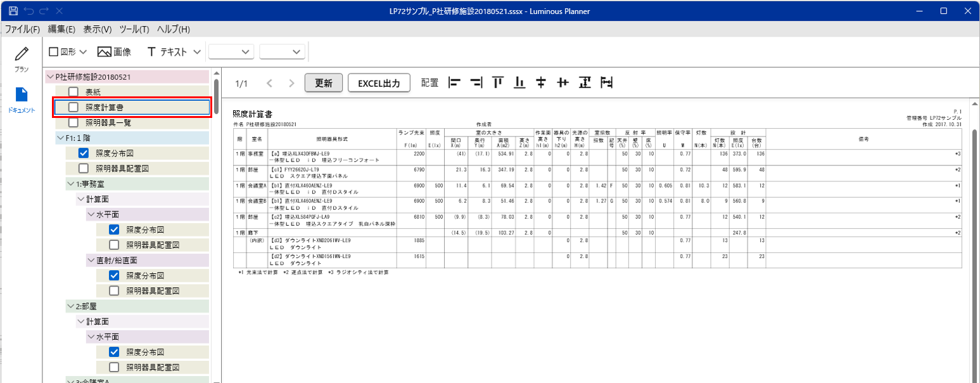
Task: Align objects to the bottom edge
Action: coord(519,83)
